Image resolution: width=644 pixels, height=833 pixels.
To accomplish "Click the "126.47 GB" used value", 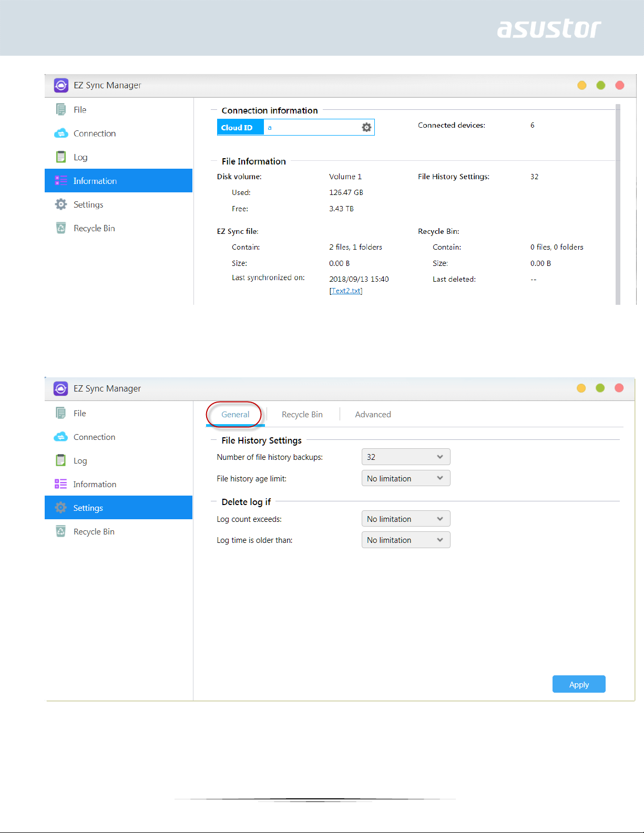I will click(x=346, y=192).
